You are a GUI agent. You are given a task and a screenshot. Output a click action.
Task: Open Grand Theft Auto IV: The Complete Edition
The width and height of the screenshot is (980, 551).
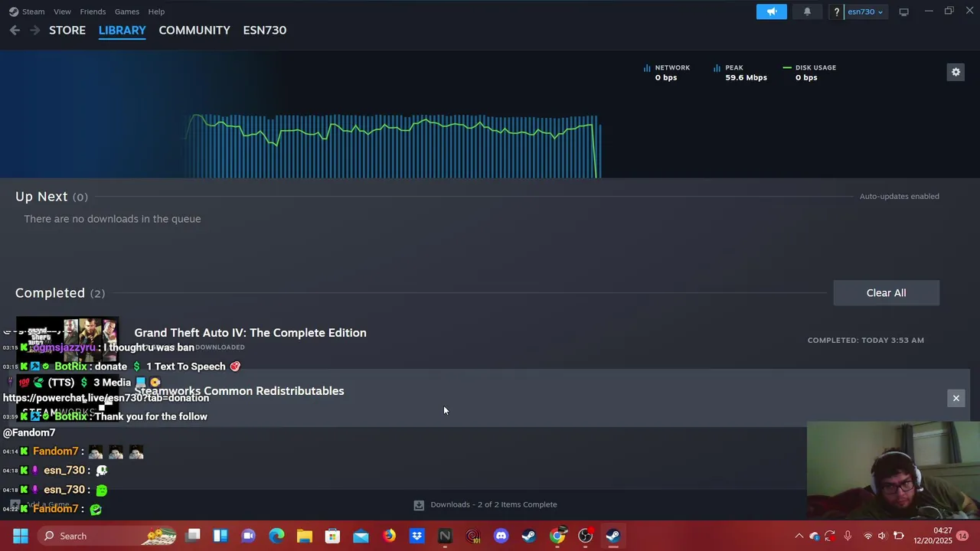(x=250, y=333)
